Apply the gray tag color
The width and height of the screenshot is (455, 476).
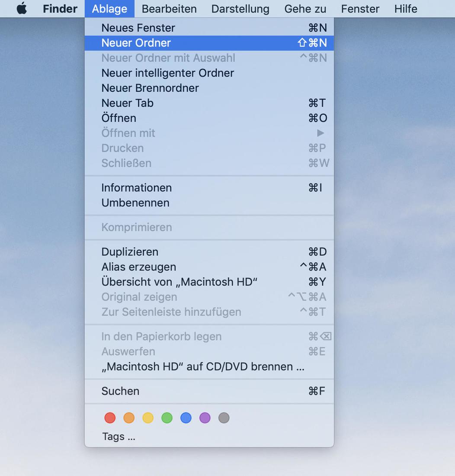(224, 418)
